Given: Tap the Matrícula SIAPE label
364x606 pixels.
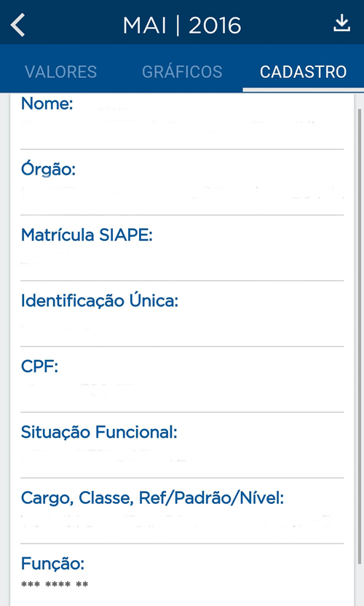Looking at the screenshot, I should pos(87,235).
